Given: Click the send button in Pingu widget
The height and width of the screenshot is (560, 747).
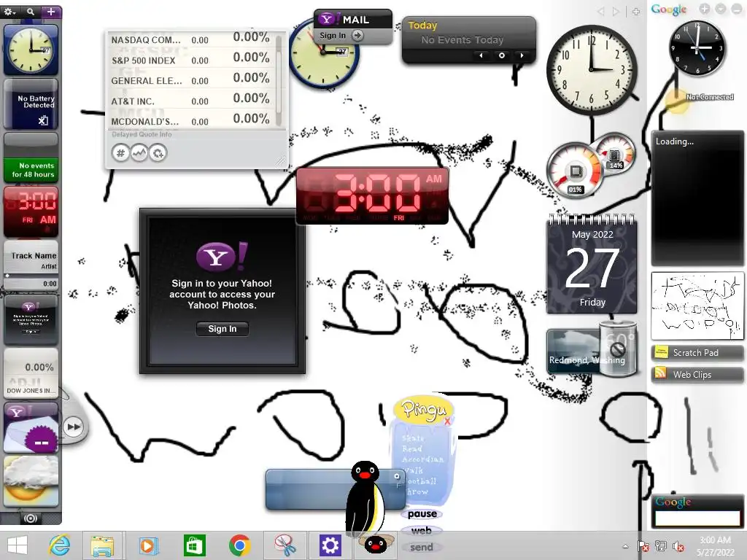Looking at the screenshot, I should (x=422, y=548).
